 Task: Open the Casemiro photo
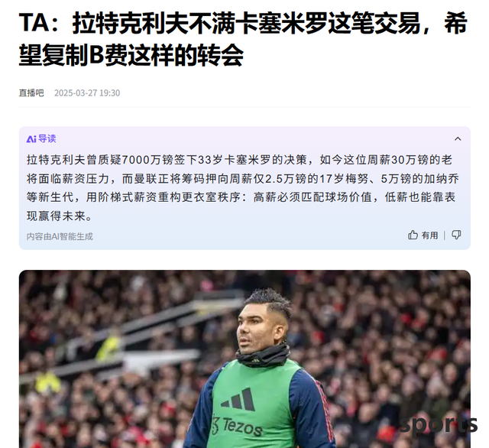tap(244, 359)
